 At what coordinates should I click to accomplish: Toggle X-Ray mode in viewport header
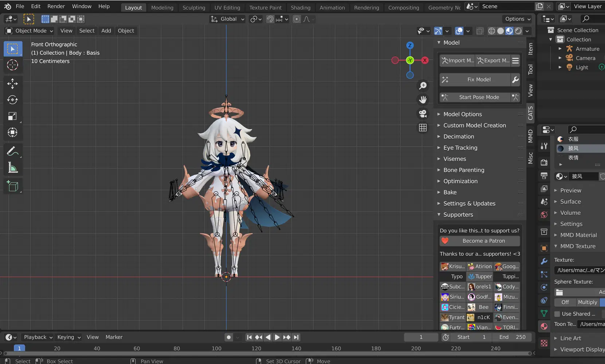coord(480,31)
